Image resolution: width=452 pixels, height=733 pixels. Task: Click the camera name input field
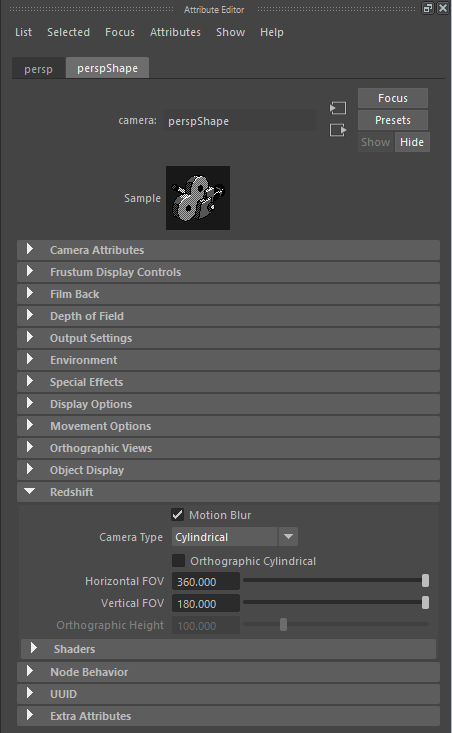click(x=239, y=121)
